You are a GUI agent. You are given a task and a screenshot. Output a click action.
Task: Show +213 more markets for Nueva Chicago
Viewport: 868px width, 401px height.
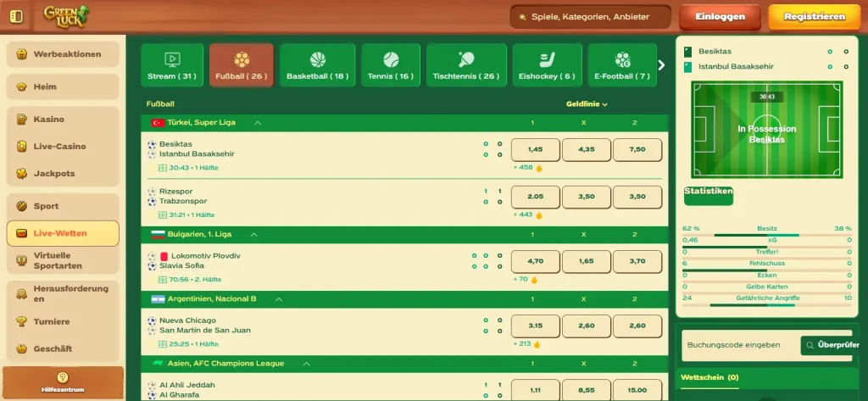(522, 344)
